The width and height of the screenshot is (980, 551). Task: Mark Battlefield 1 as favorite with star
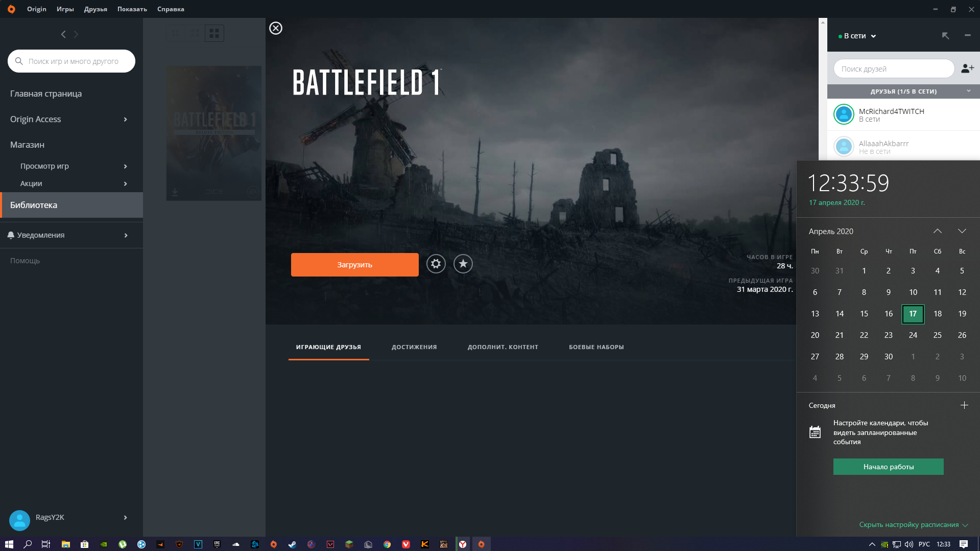(x=463, y=264)
